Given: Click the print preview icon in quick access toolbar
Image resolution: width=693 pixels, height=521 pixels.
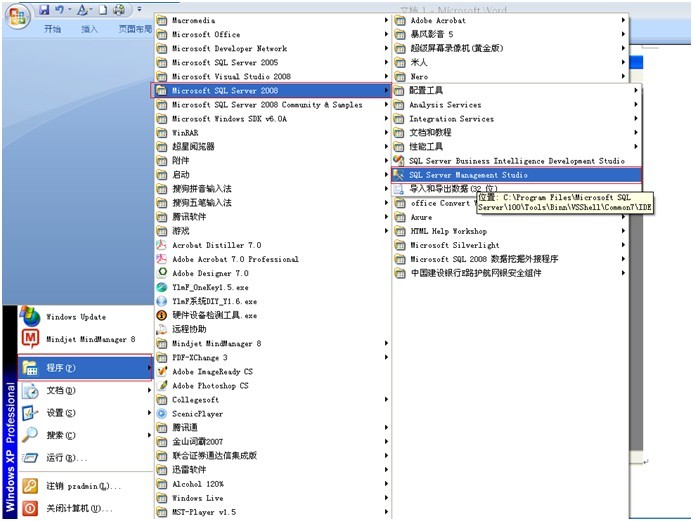Looking at the screenshot, I should [118, 9].
